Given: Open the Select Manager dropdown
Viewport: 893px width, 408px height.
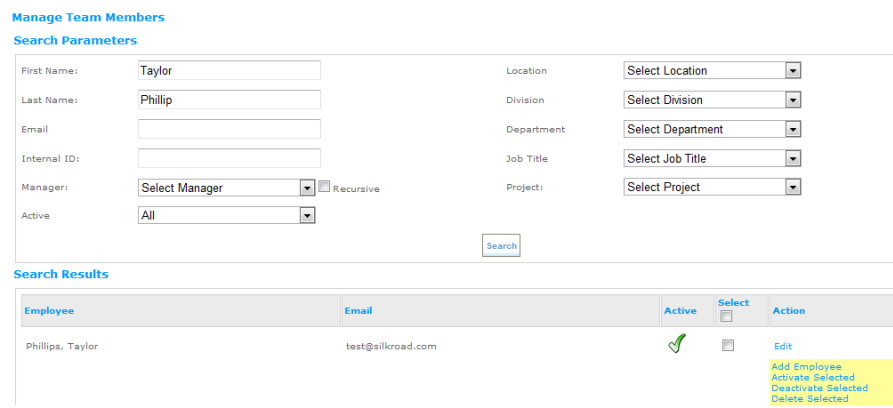Looking at the screenshot, I should point(226,188).
